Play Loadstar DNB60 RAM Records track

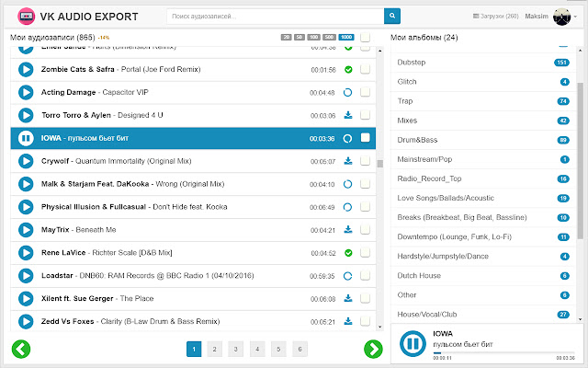click(26, 276)
